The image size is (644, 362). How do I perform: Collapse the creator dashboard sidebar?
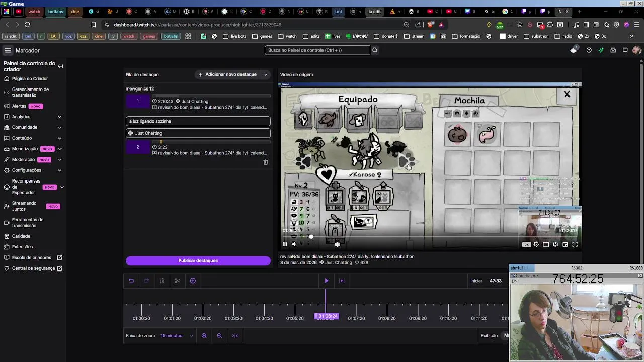point(60,66)
